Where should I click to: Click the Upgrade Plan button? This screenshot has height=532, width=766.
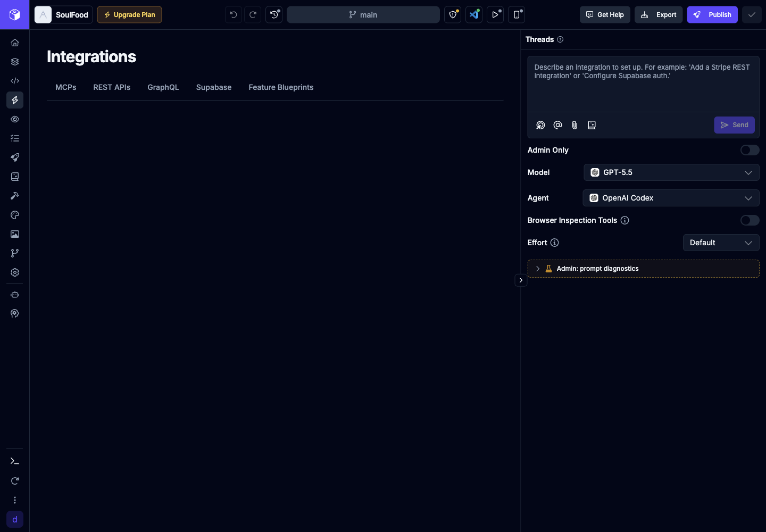129,15
